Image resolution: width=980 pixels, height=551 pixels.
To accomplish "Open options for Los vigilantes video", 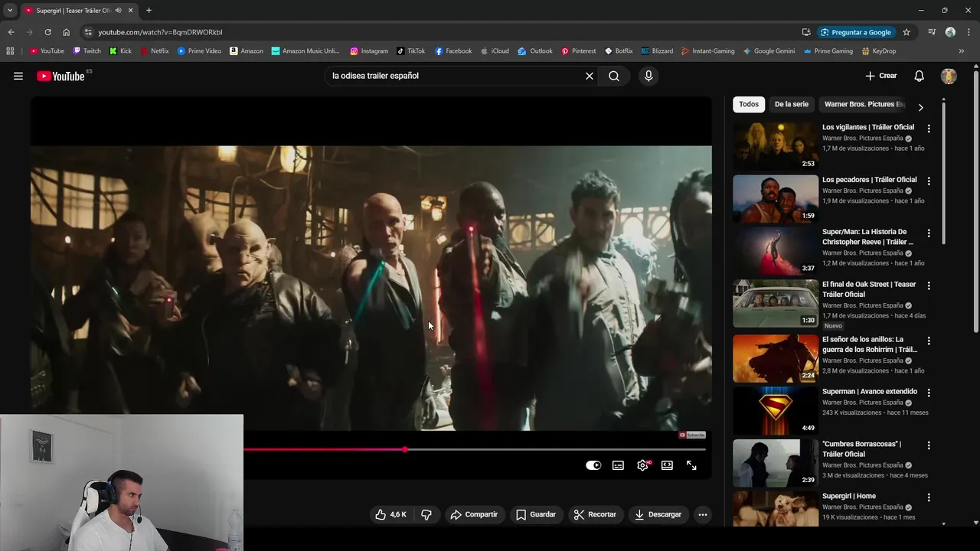I will 929,129.
